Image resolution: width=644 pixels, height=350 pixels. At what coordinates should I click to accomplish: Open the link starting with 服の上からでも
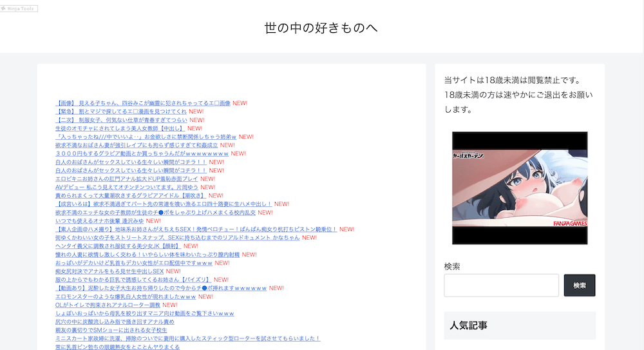tap(133, 280)
